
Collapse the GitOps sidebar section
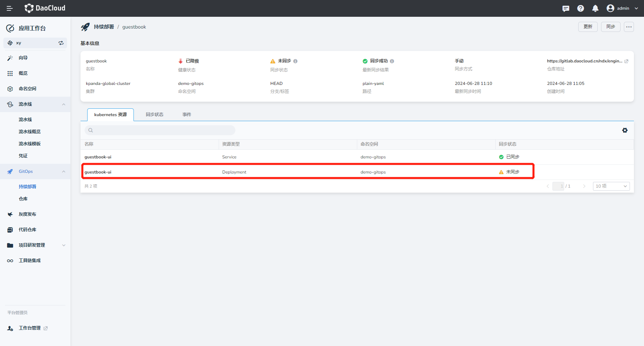64,171
